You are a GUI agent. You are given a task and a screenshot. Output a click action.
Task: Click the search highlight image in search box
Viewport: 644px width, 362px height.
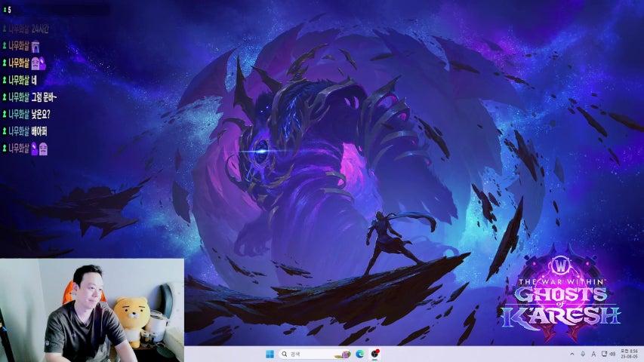tap(343, 354)
